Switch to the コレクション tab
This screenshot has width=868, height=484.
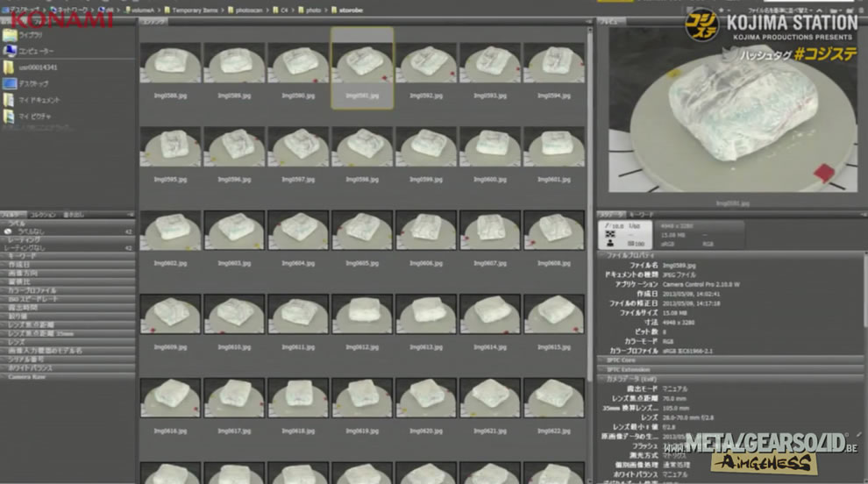point(43,214)
